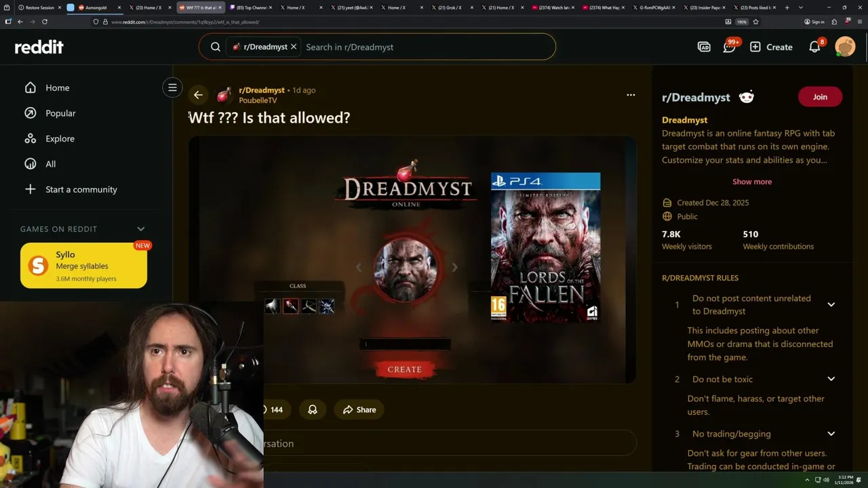The height and width of the screenshot is (488, 868).
Task: Click the Join the conversation comment box
Action: [450, 443]
